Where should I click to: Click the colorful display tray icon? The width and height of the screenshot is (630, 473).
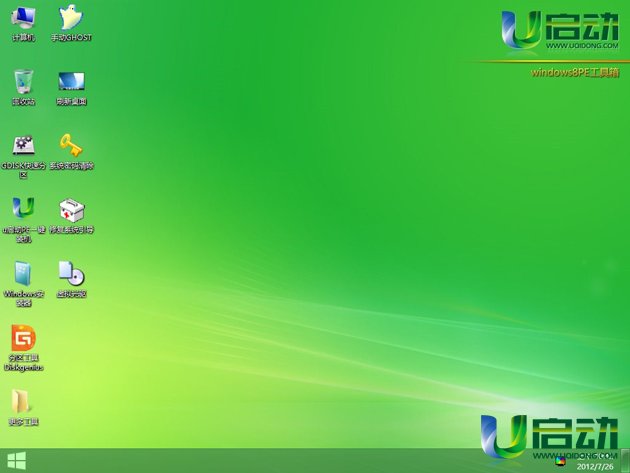click(x=560, y=461)
